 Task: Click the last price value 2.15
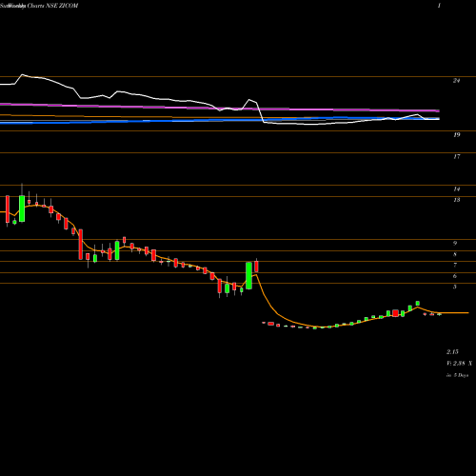click(x=452, y=352)
